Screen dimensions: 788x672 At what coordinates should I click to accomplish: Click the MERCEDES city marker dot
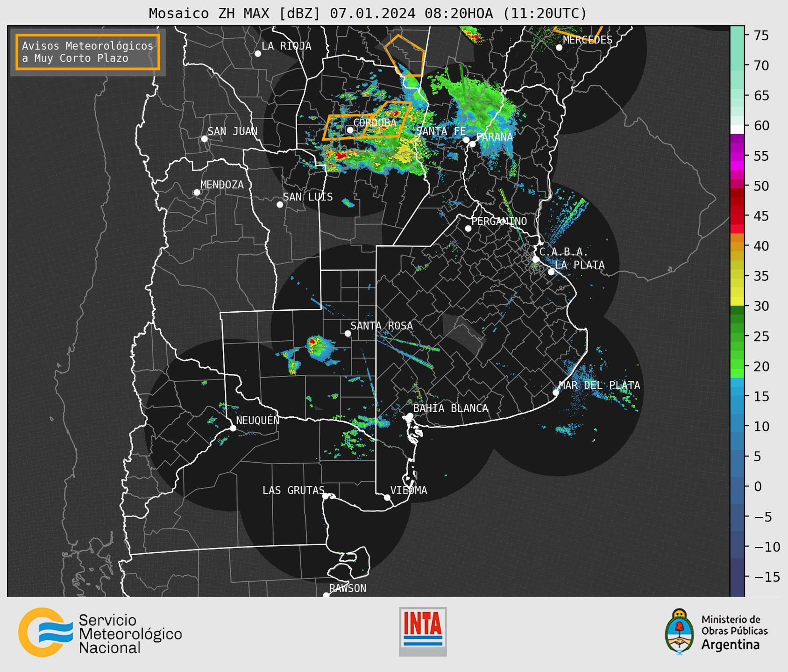pyautogui.click(x=559, y=48)
